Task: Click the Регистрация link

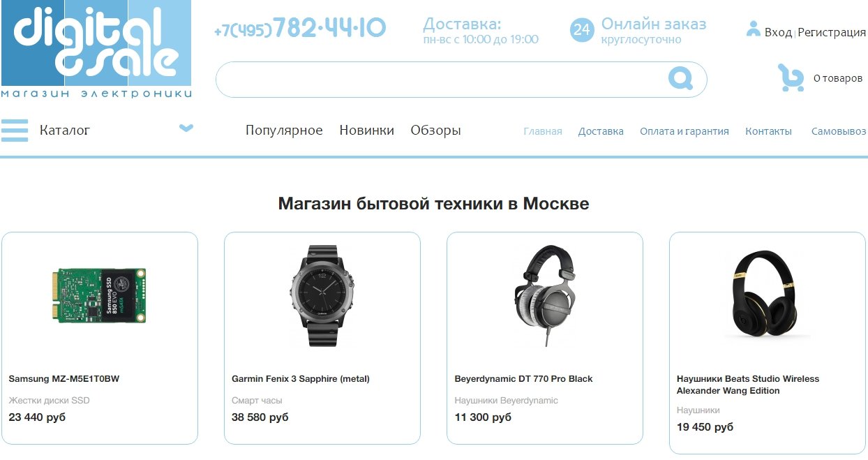Action: [x=832, y=32]
